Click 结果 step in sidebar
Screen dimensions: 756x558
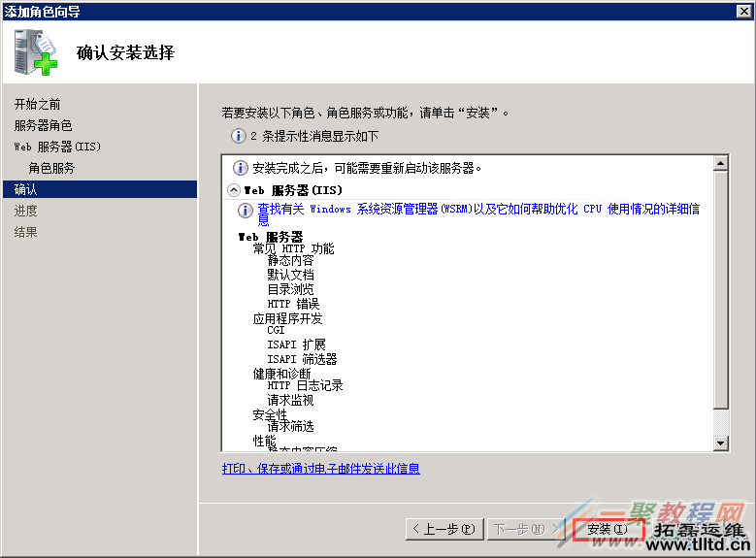(26, 232)
